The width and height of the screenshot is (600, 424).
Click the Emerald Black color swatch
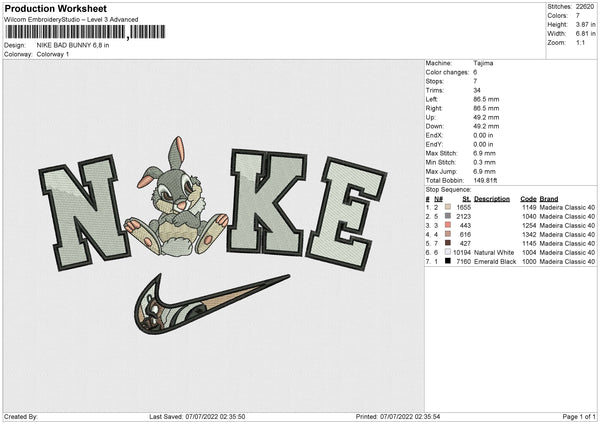448,261
